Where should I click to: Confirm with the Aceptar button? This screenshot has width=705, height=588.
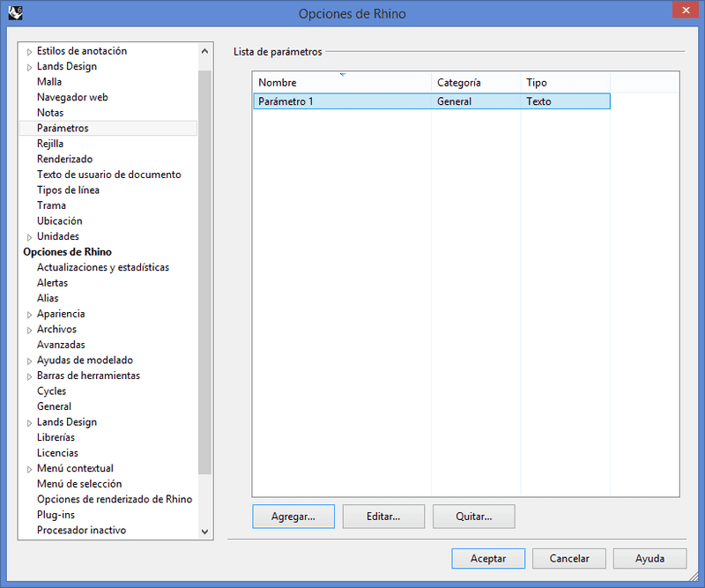[x=488, y=558]
